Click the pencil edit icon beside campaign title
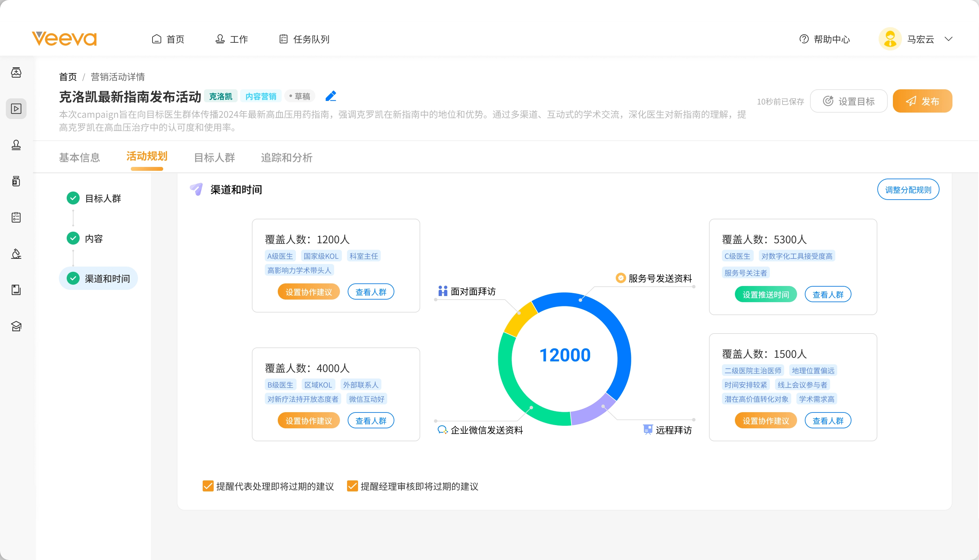The width and height of the screenshot is (979, 560). [x=331, y=96]
